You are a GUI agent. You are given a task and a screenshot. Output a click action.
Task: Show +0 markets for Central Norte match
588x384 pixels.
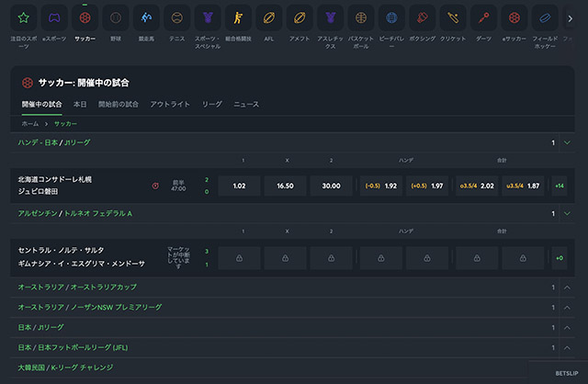pos(560,258)
